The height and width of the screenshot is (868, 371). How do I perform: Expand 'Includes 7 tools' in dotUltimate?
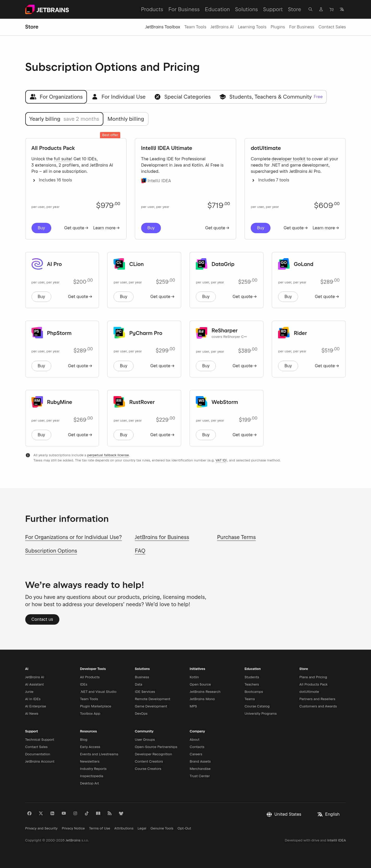[x=270, y=180]
